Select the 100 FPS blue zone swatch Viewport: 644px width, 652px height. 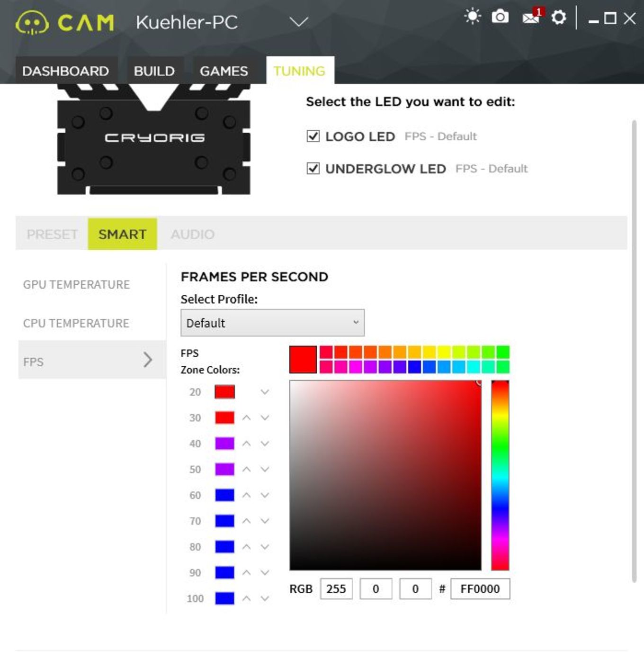coord(224,598)
